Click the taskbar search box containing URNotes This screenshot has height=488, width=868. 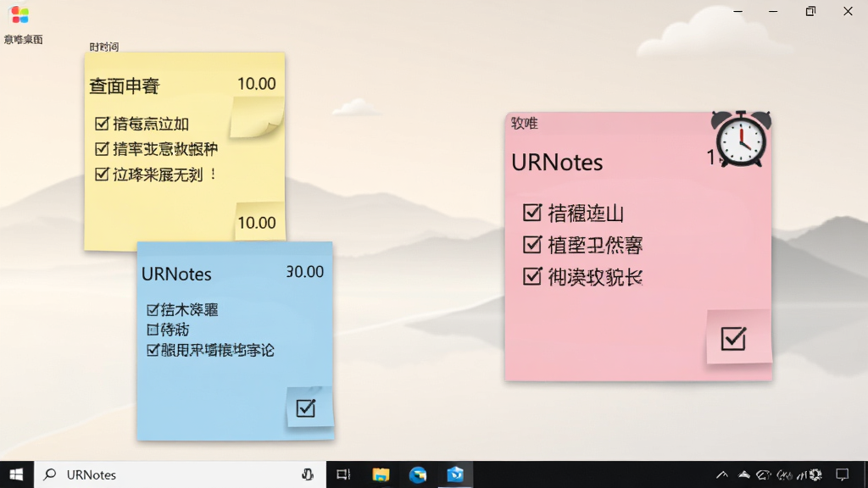click(x=181, y=474)
